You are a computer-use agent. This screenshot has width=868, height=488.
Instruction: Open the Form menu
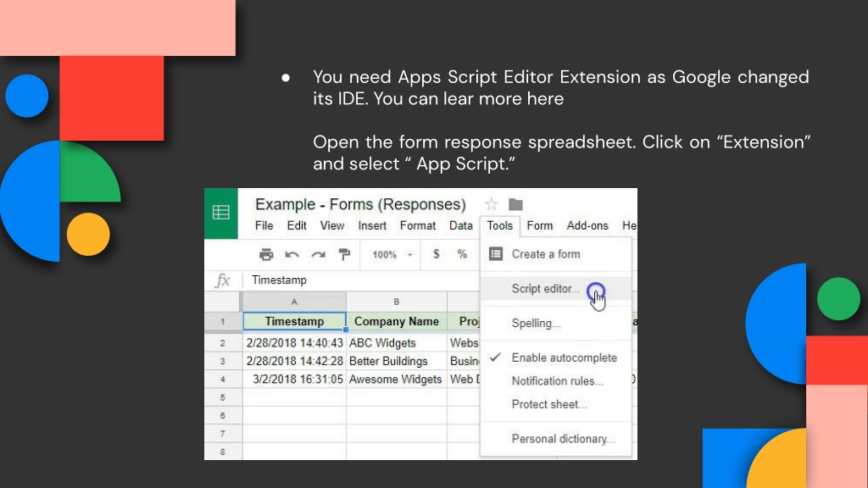tap(540, 225)
